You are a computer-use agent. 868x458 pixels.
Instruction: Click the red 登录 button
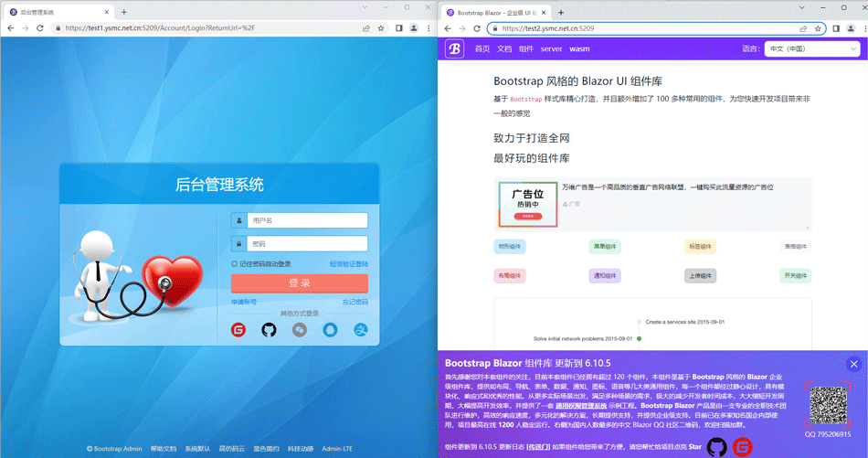click(x=300, y=283)
